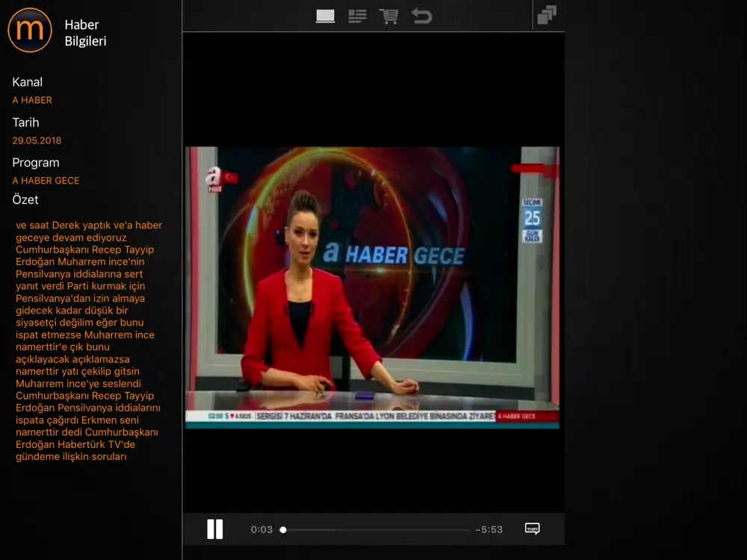This screenshot has width=747, height=560.
Task: Toggle subtitles caption icon
Action: (x=532, y=529)
